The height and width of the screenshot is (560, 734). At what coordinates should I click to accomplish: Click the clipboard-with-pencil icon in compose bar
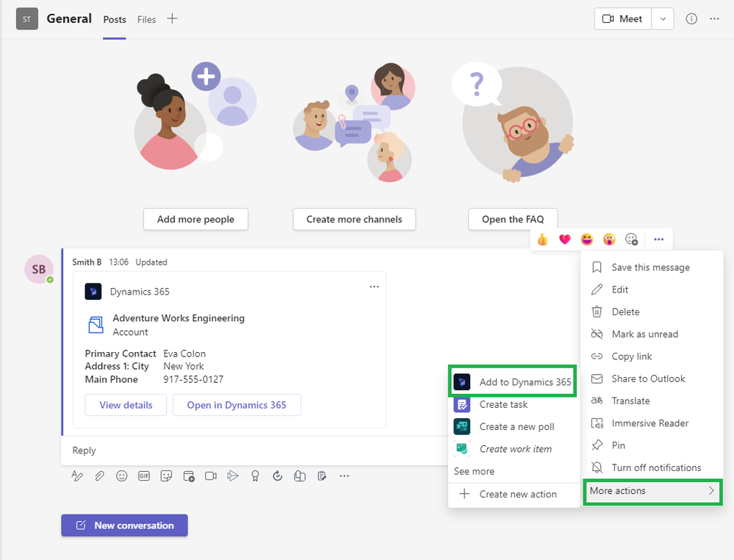pyautogui.click(x=322, y=476)
